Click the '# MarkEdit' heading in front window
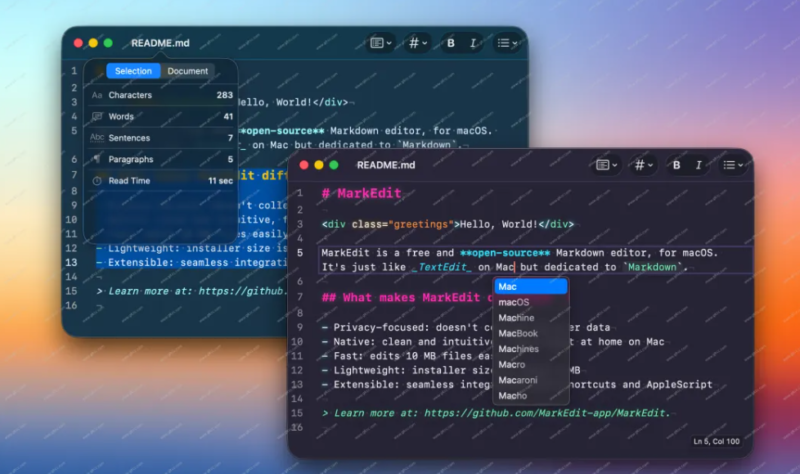 click(x=361, y=193)
